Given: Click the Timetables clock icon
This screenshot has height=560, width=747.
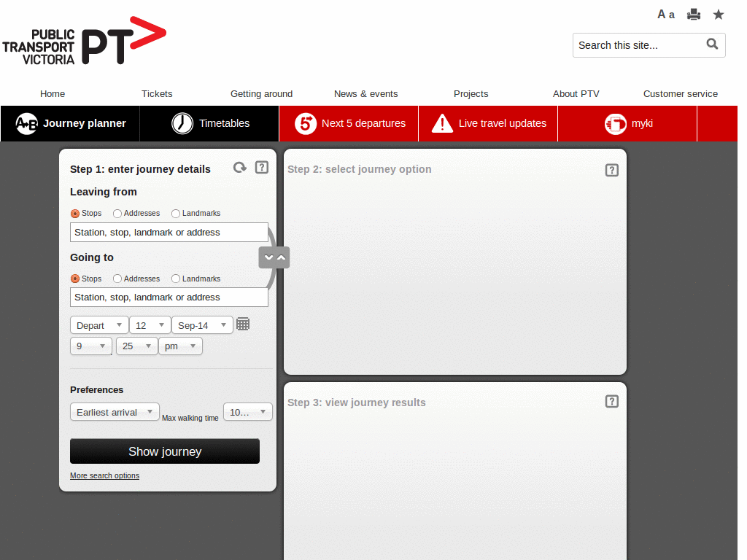Looking at the screenshot, I should click(x=182, y=123).
